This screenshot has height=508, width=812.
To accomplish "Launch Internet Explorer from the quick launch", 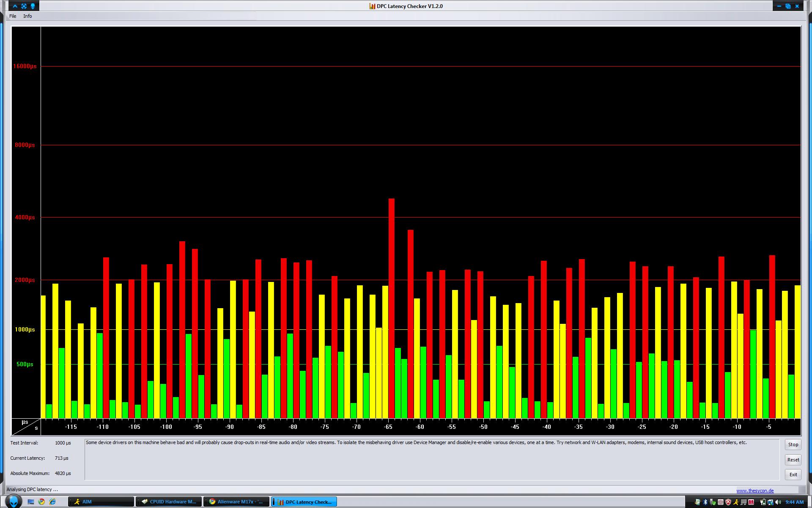I will click(52, 502).
